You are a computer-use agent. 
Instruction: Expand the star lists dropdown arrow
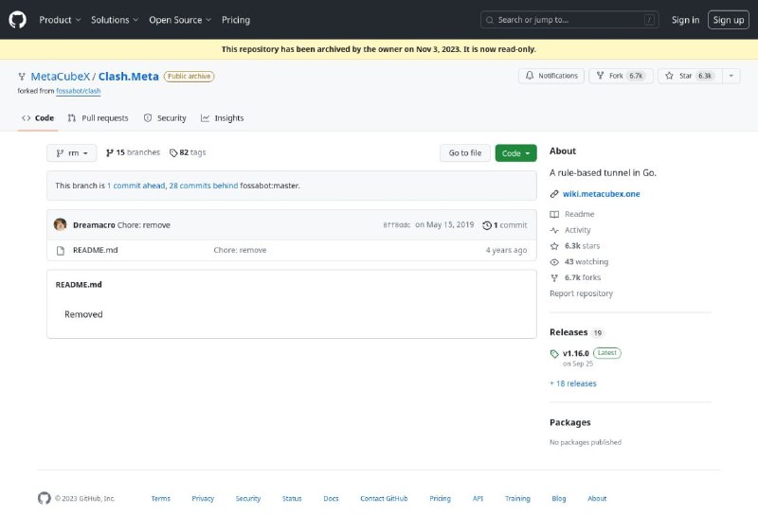(x=731, y=76)
